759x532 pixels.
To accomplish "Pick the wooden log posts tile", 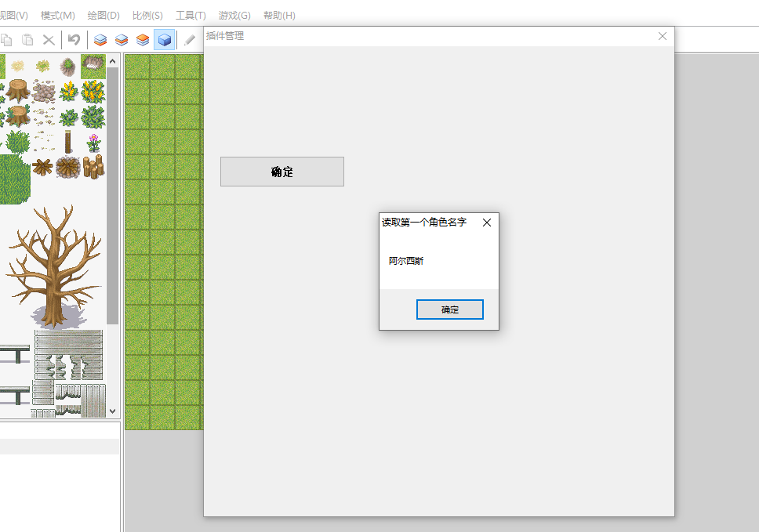I will coord(93,167).
